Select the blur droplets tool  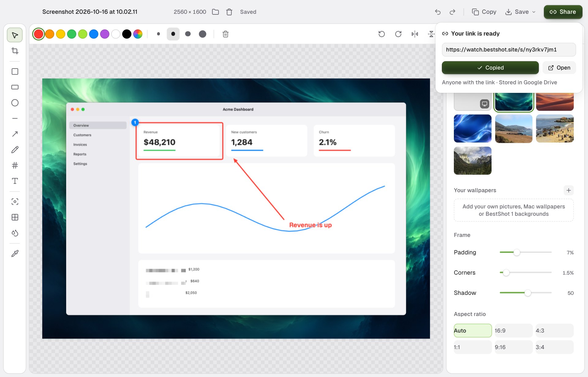pyautogui.click(x=15, y=233)
